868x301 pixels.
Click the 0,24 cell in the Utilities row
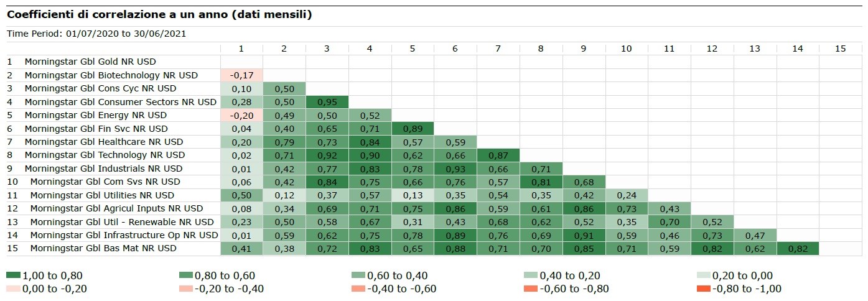(x=626, y=195)
